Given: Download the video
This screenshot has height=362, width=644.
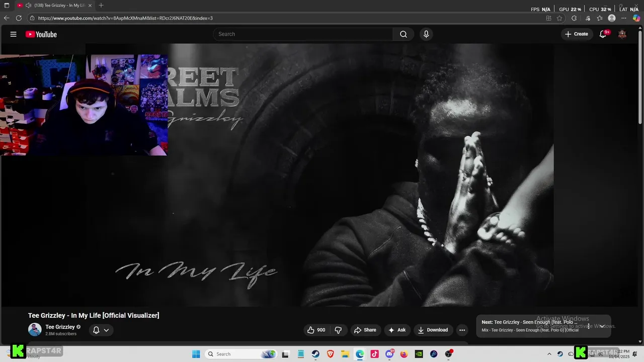Looking at the screenshot, I should point(433,330).
